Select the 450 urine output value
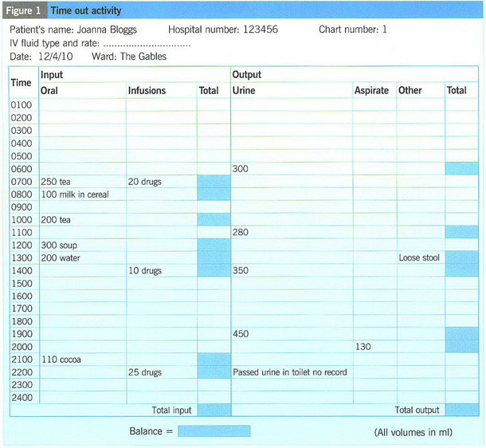 click(241, 334)
